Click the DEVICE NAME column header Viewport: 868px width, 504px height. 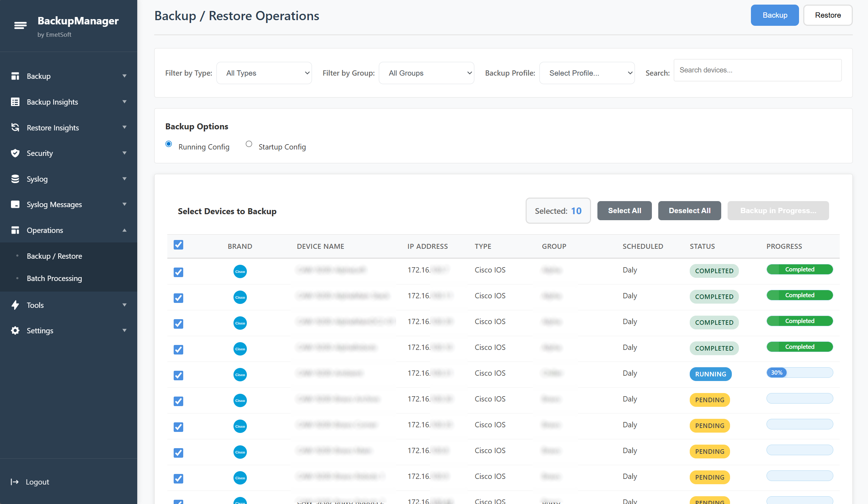click(320, 246)
